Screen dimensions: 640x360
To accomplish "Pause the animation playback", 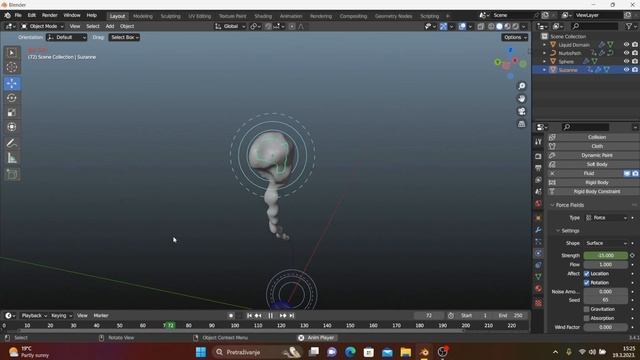I will pyautogui.click(x=271, y=316).
